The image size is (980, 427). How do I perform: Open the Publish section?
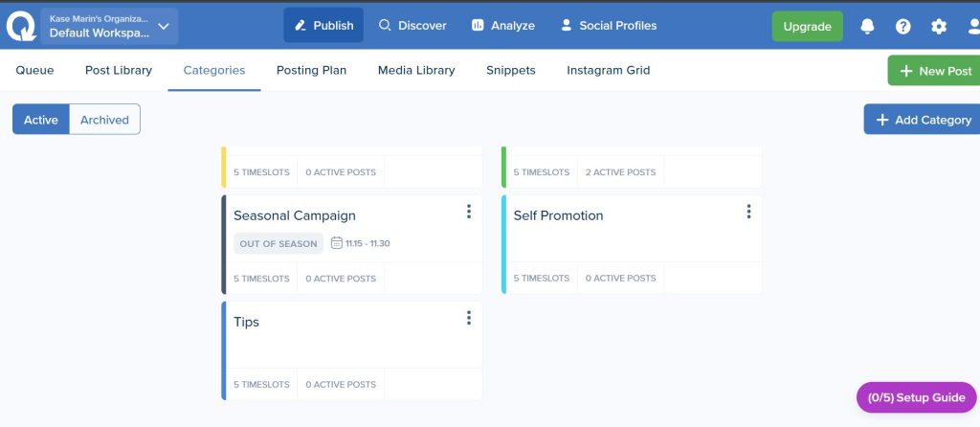tap(323, 26)
